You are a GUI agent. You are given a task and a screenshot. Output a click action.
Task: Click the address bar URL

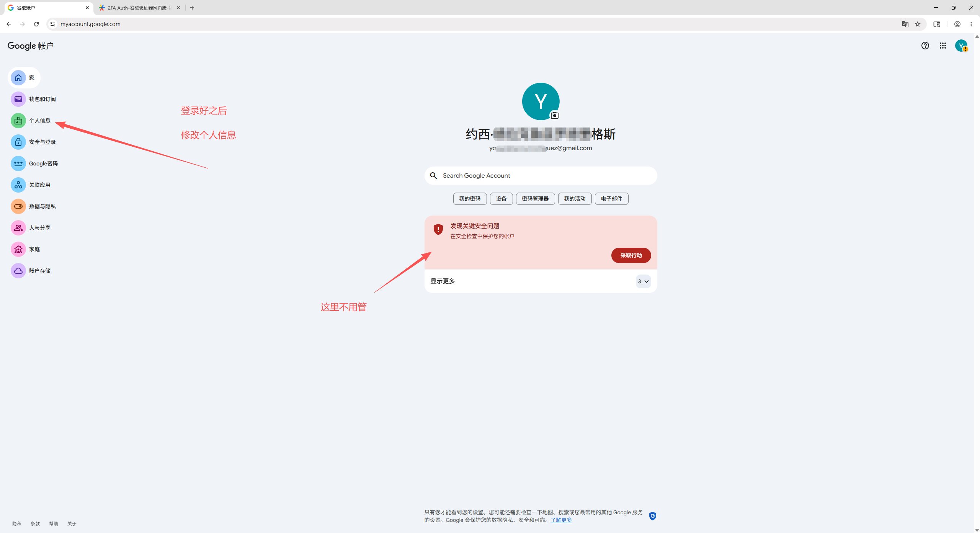point(90,24)
